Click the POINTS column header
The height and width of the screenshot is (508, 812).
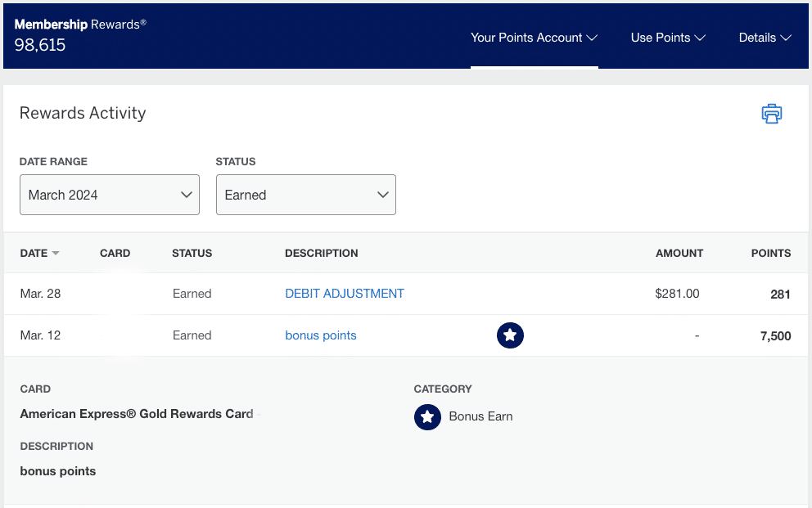[770, 254]
